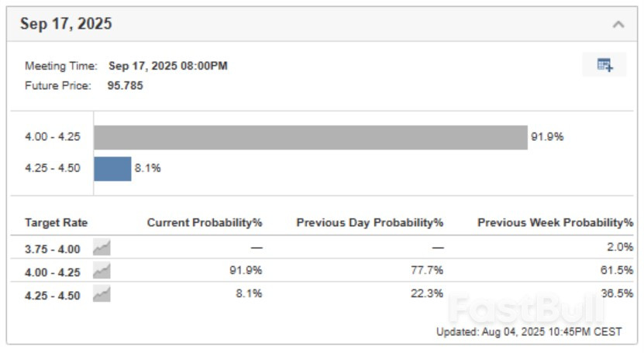Click the gray 91.9% probability bar

pyautogui.click(x=310, y=138)
